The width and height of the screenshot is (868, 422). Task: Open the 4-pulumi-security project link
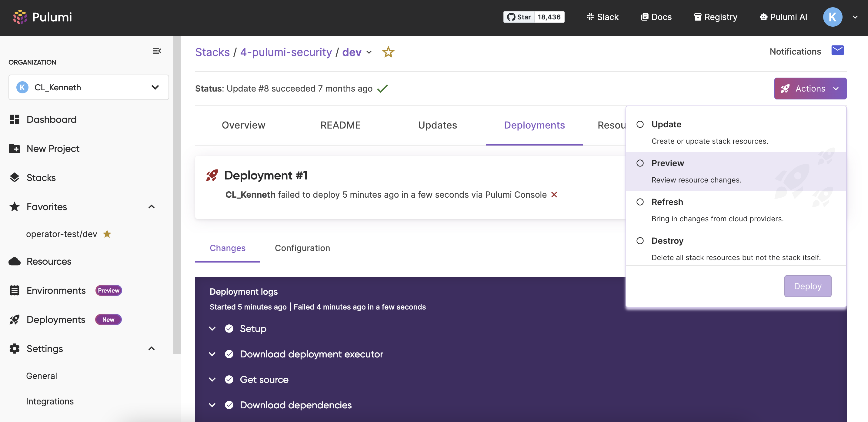pyautogui.click(x=286, y=52)
